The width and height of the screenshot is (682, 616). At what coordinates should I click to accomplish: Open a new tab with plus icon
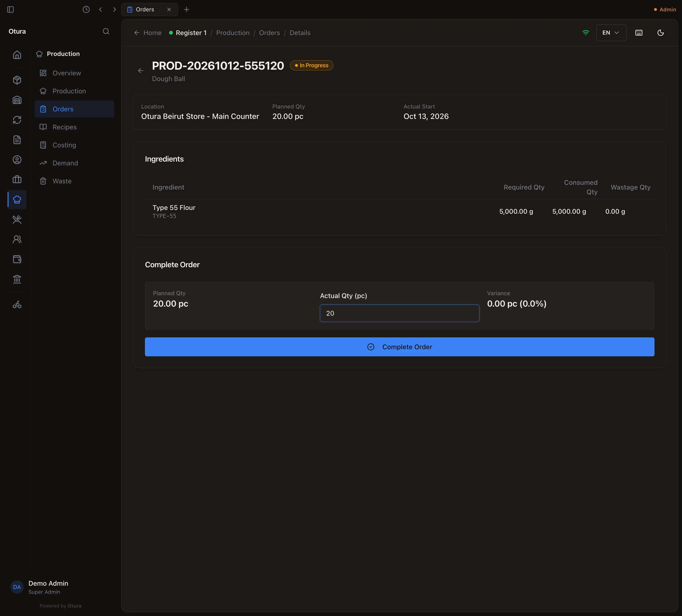click(x=186, y=9)
